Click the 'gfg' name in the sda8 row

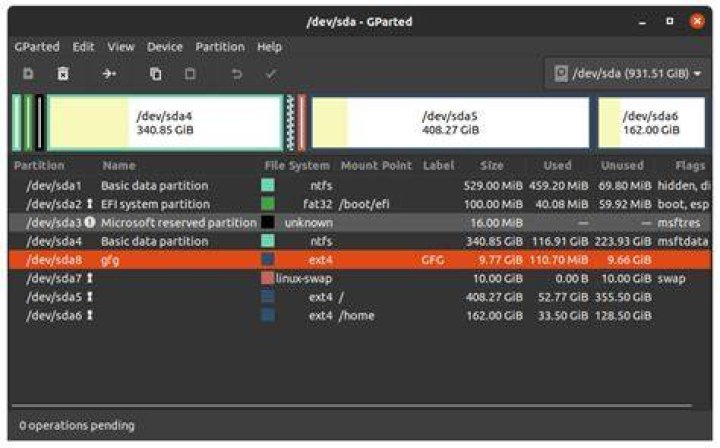tap(110, 260)
